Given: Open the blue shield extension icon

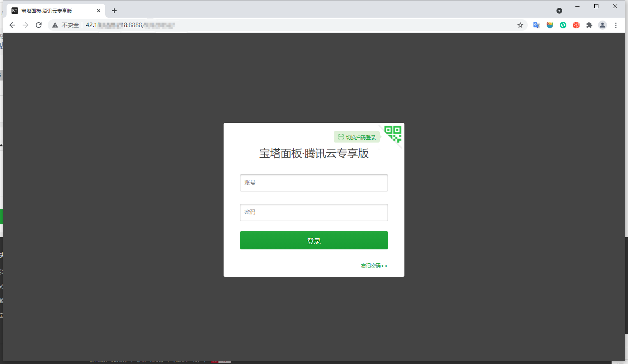Looking at the screenshot, I should click(x=550, y=25).
